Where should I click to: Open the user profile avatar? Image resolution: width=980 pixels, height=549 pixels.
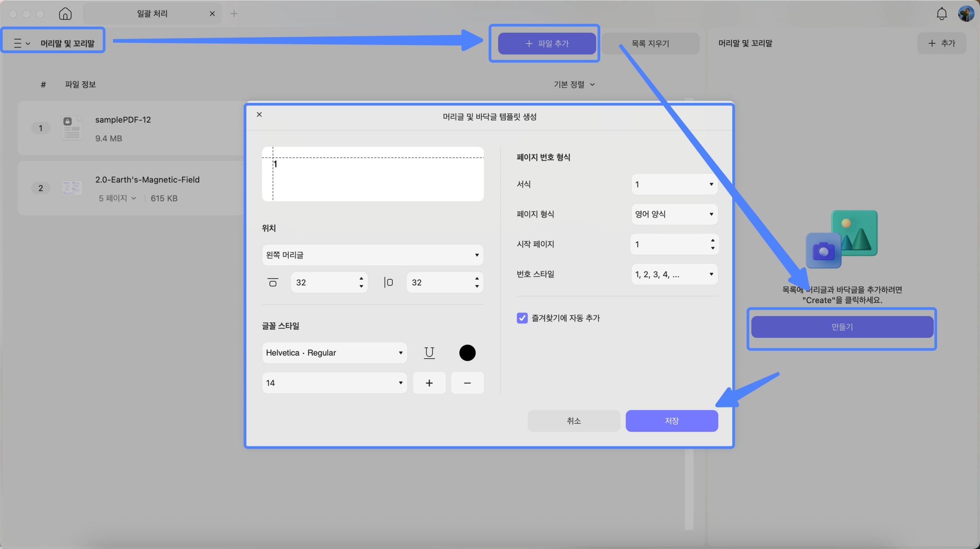[x=966, y=14]
